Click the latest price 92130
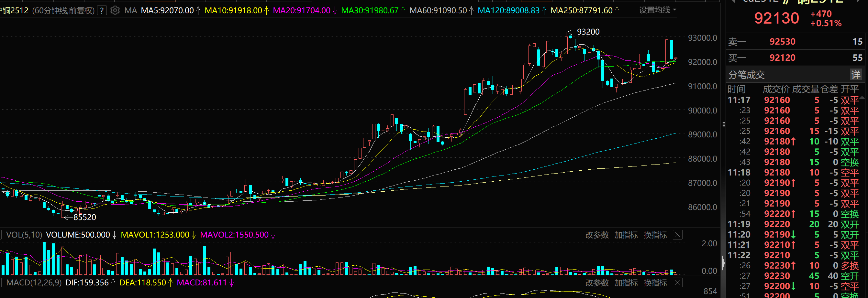The width and height of the screenshot is (868, 298). (776, 18)
